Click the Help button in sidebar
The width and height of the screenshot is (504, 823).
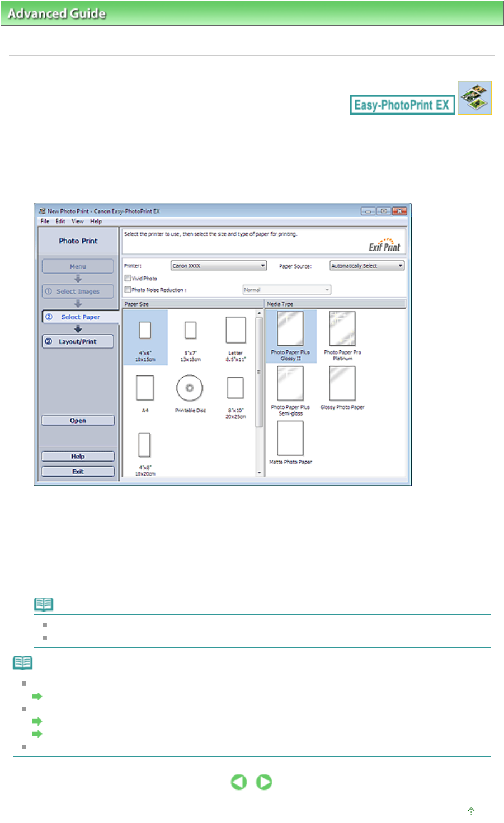(78, 457)
